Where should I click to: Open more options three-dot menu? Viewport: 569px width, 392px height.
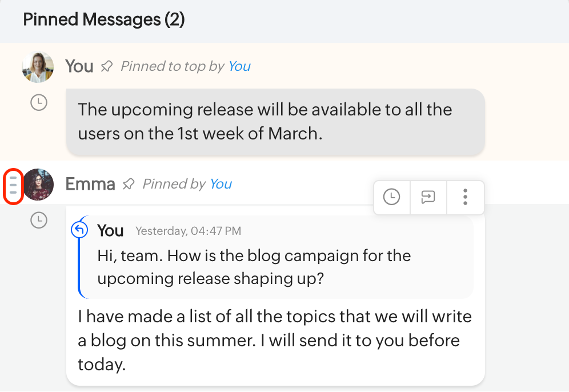pos(466,197)
